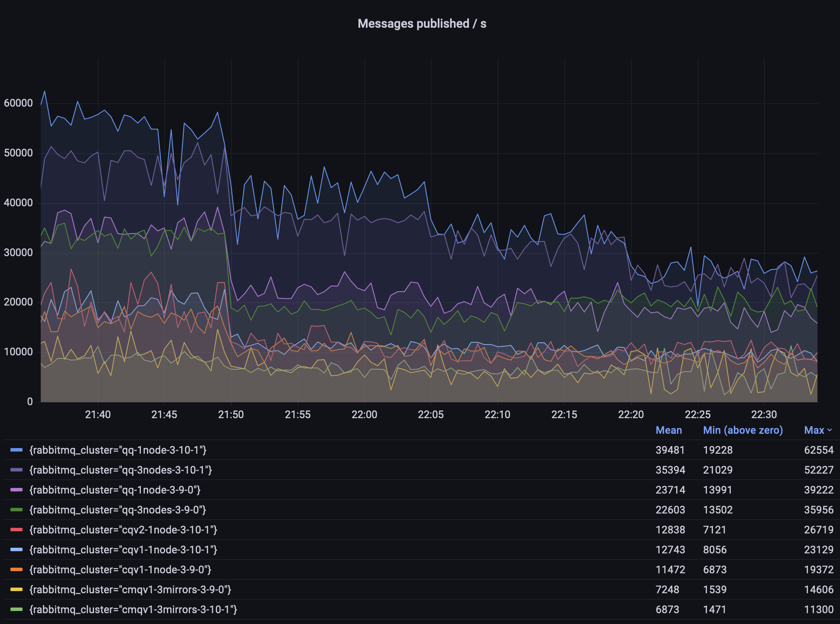
Task: Click the qq-3nodes-3-9-0 color marker
Action: coord(16,510)
